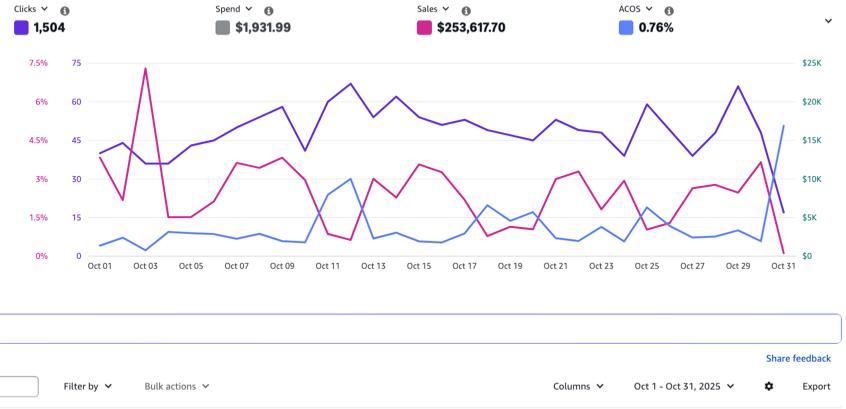Expand the Sales metric selector
This screenshot has width=846, height=409.
(433, 9)
